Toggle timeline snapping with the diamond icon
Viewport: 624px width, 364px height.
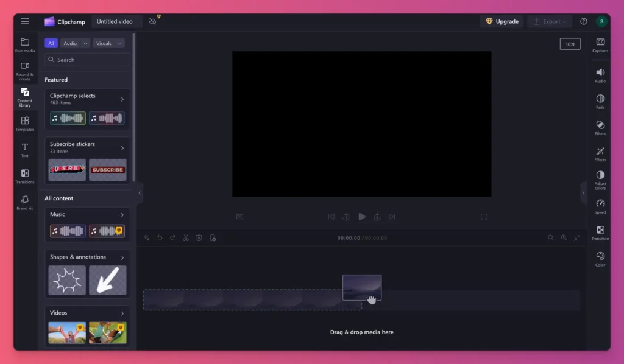click(x=147, y=238)
